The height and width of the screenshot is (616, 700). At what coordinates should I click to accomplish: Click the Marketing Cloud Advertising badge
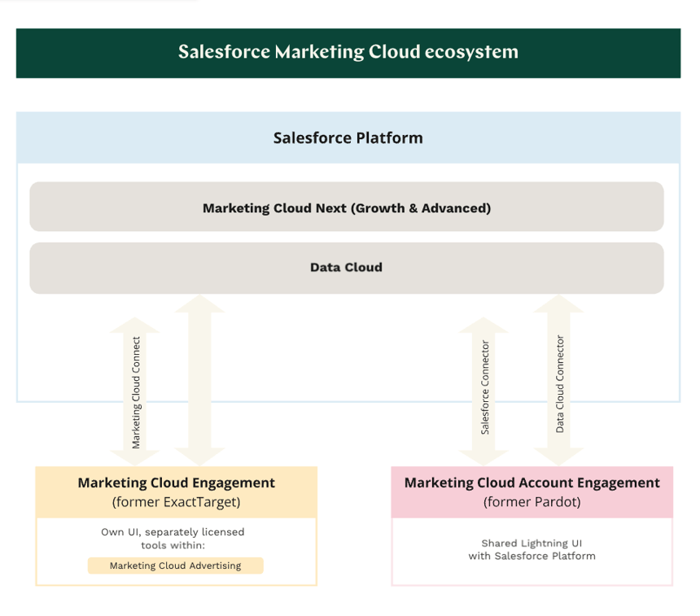176,566
